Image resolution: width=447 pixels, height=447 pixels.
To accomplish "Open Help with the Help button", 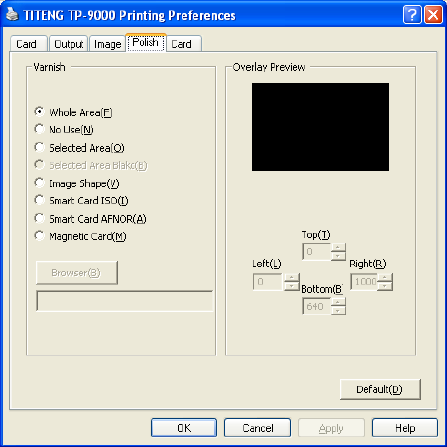I will pyautogui.click(x=405, y=428).
